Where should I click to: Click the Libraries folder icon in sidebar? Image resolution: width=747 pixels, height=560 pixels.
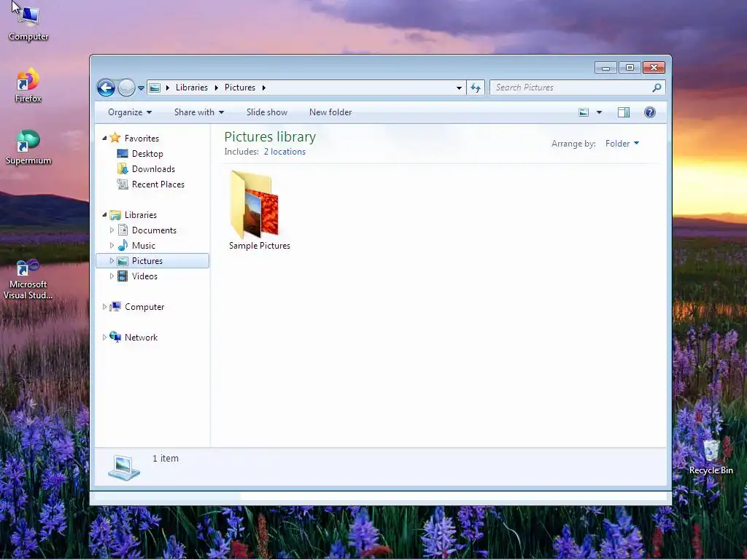coord(115,215)
